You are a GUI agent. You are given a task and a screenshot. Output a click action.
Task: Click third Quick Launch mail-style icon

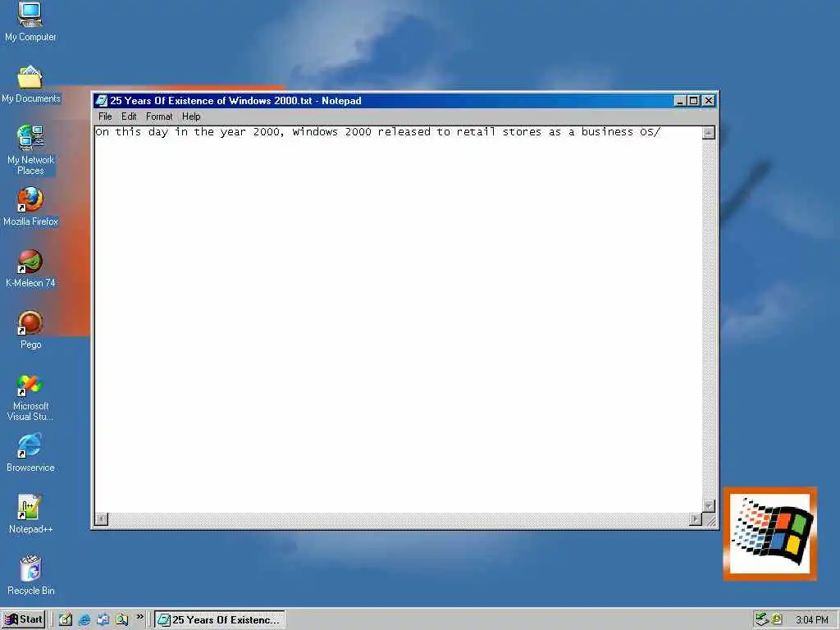click(103, 620)
